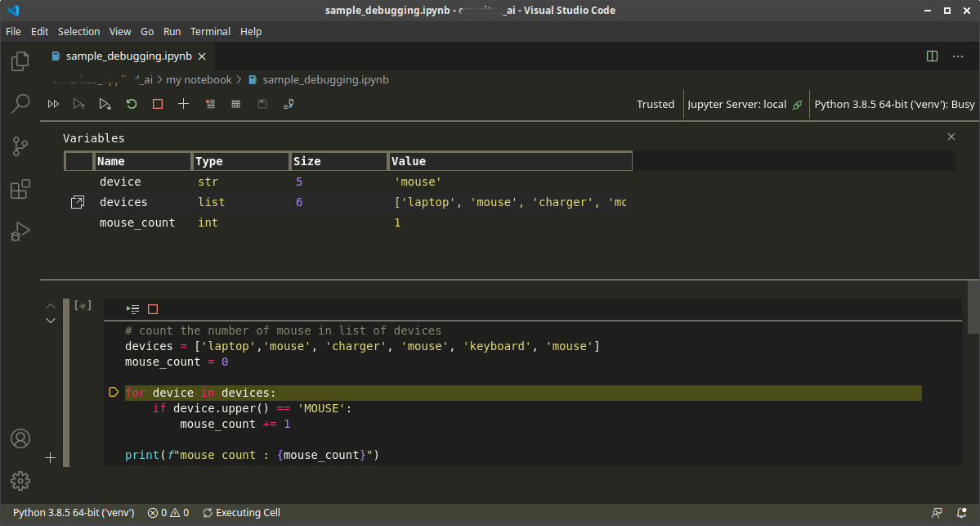Open the Run and Debug sidebar icon
980x526 pixels.
point(20,232)
